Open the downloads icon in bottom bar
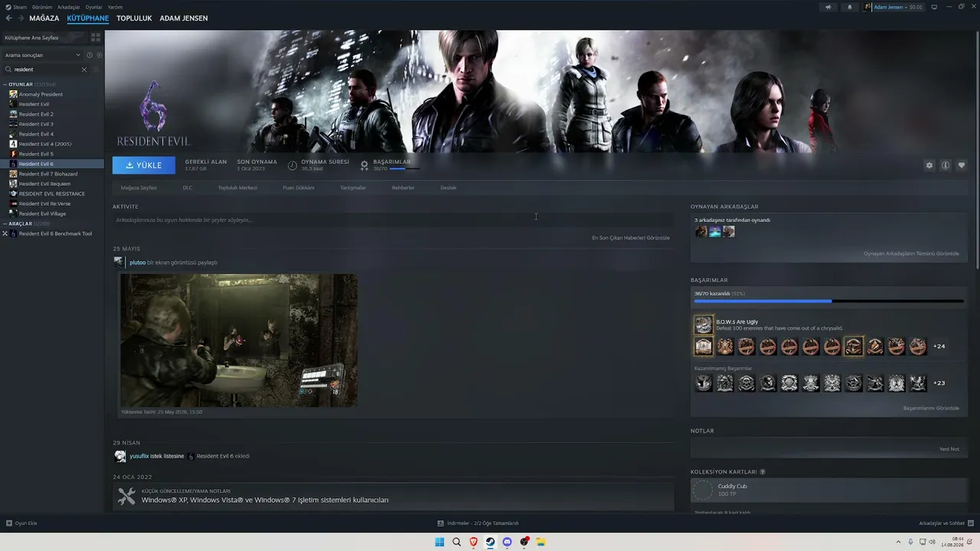Image resolution: width=980 pixels, height=551 pixels. pyautogui.click(x=441, y=523)
